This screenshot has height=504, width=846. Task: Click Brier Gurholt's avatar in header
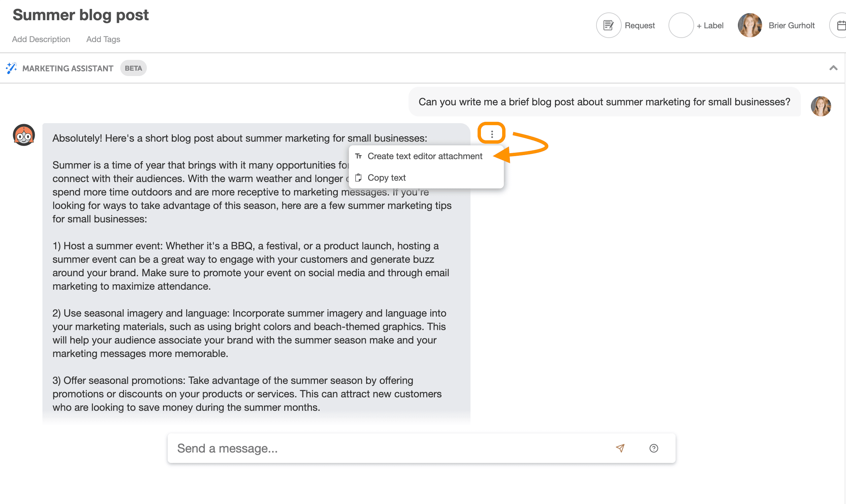click(749, 26)
